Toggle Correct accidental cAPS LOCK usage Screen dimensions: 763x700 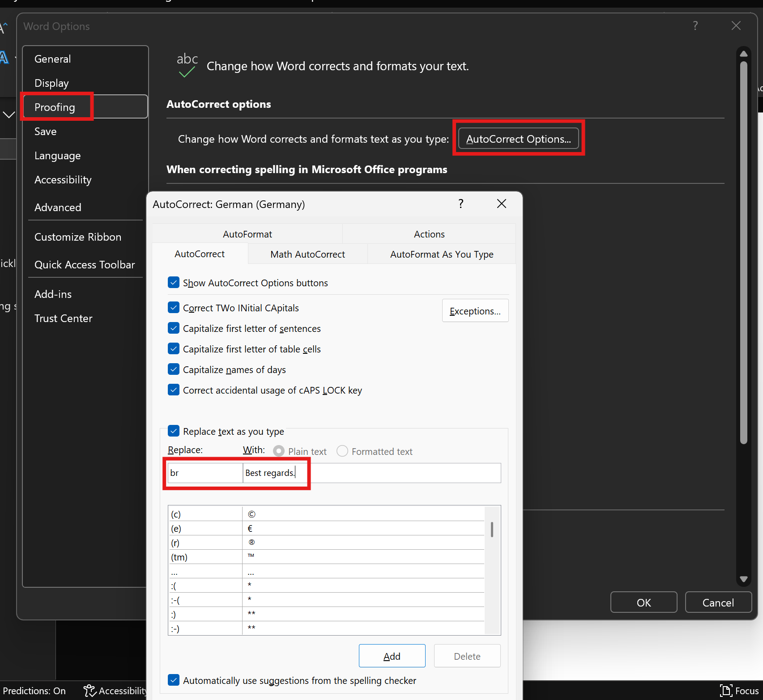(x=174, y=390)
